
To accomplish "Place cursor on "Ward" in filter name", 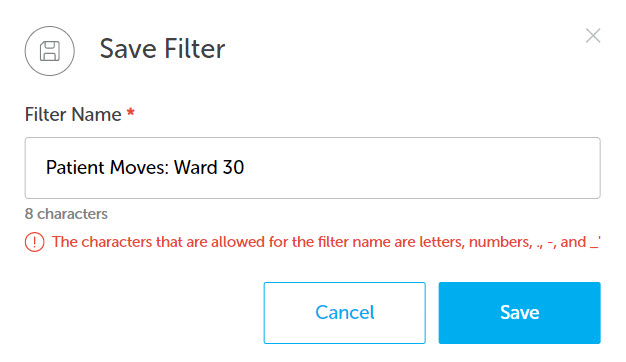I will coord(196,167).
